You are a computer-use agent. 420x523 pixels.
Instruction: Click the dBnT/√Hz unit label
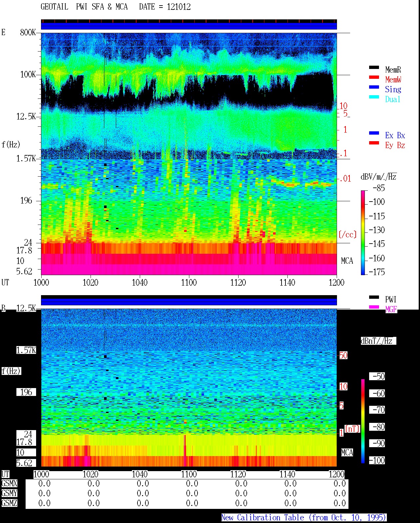[x=378, y=341]
